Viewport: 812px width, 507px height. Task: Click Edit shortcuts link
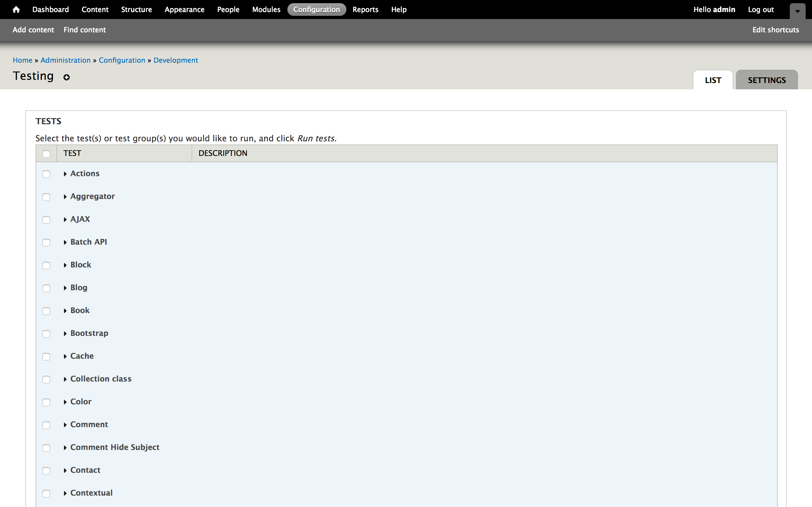[776, 30]
